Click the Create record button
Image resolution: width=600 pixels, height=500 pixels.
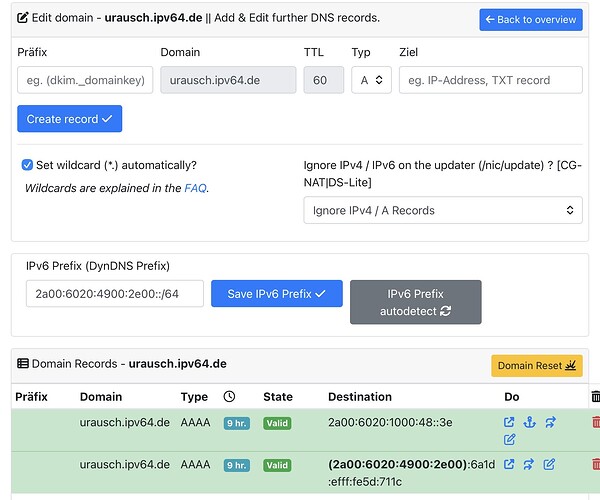pyautogui.click(x=69, y=119)
